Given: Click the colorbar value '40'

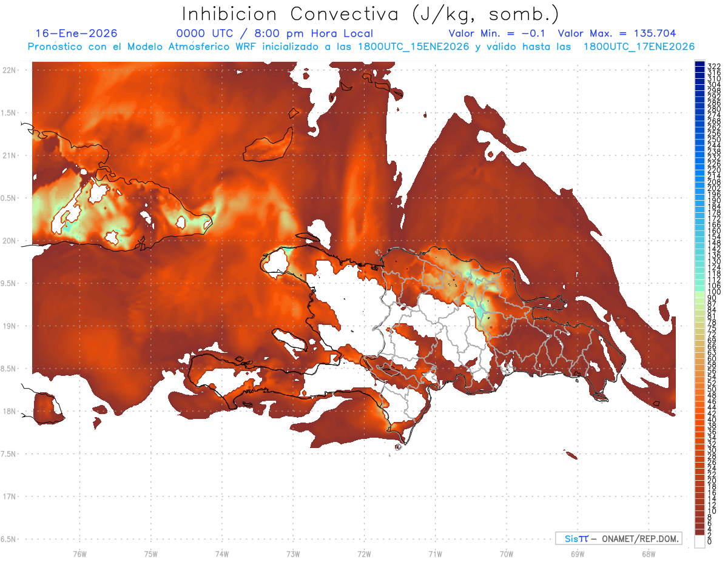Looking at the screenshot, I should 712,420.
